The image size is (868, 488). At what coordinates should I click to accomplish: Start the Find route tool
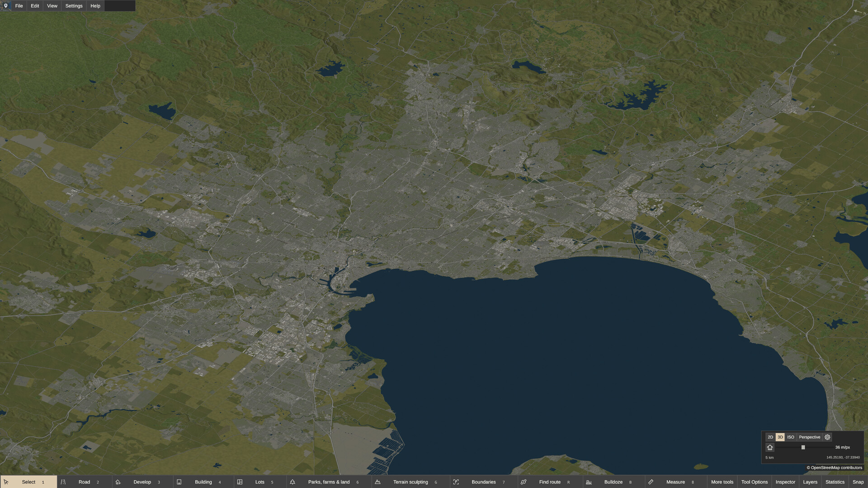(550, 482)
